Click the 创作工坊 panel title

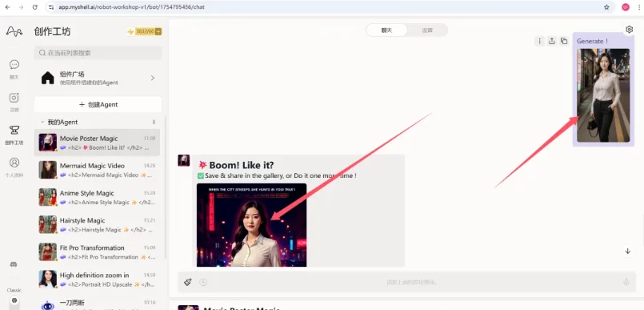(x=52, y=32)
